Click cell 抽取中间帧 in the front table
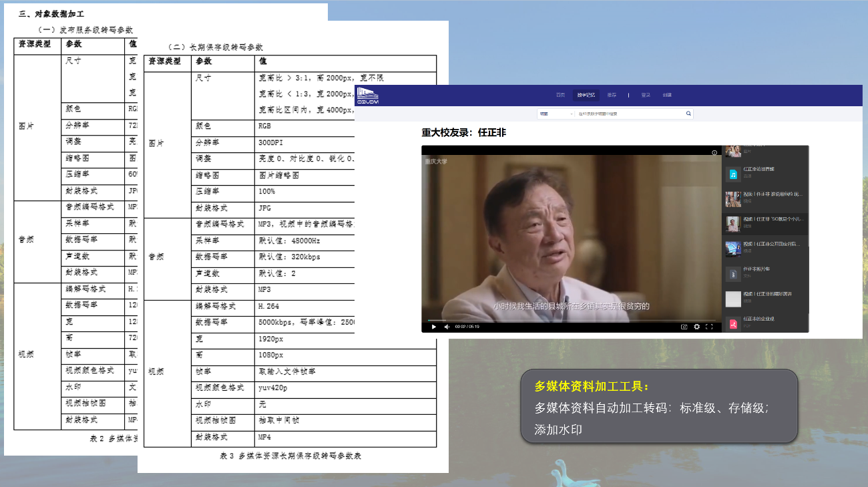 [279, 420]
